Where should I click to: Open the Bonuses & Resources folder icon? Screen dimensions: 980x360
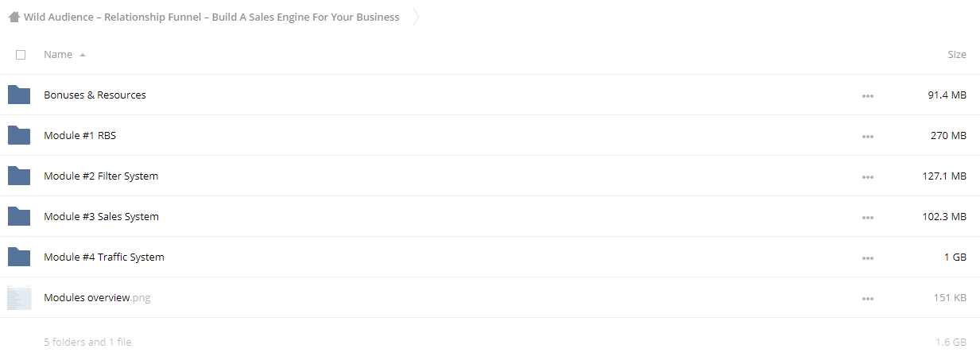click(x=19, y=95)
